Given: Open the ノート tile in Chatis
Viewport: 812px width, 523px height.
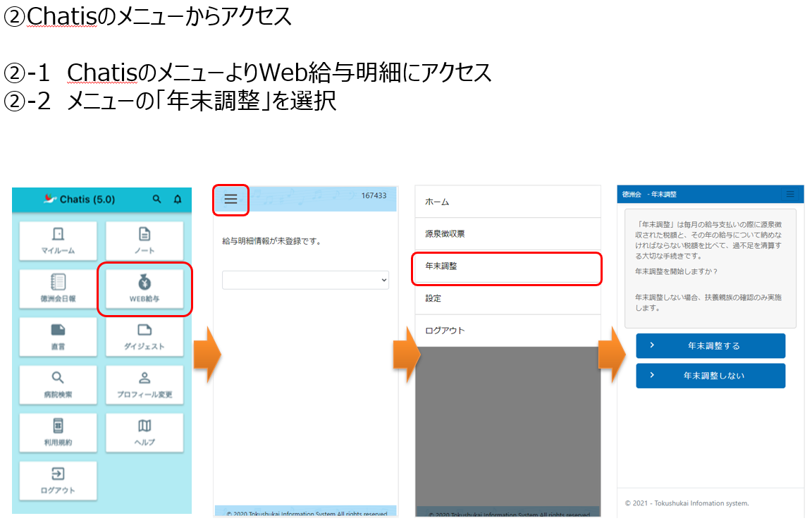Looking at the screenshot, I should pyautogui.click(x=144, y=241).
